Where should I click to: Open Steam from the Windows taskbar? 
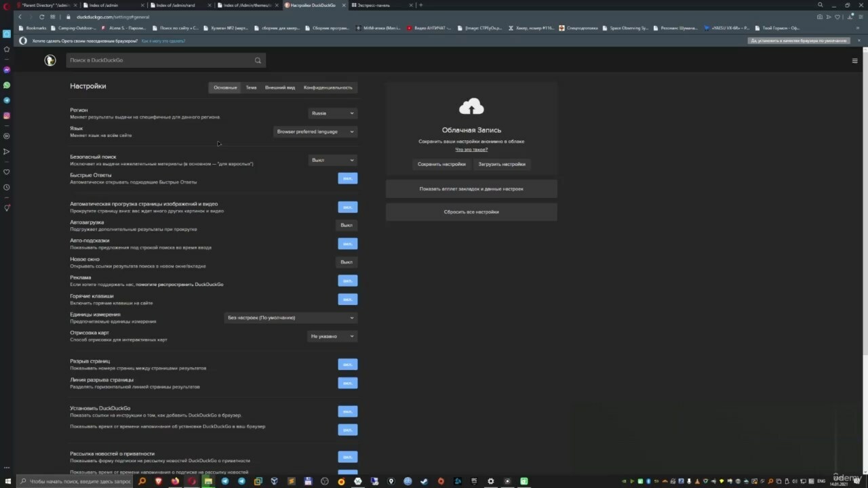pos(424,481)
